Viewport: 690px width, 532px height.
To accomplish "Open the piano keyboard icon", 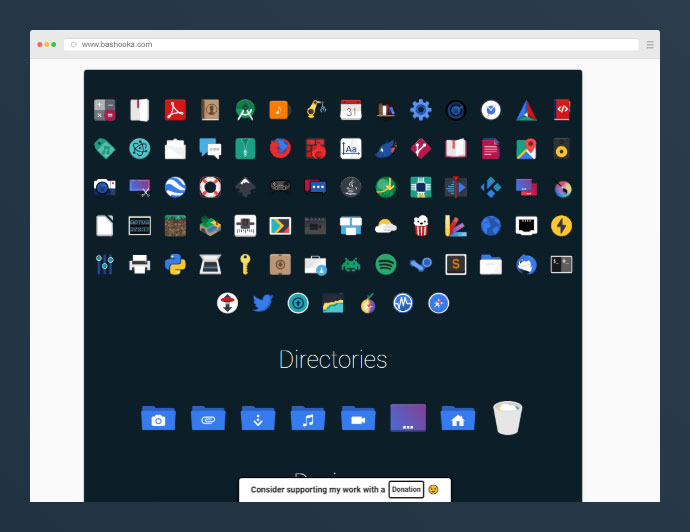I will 245,226.
